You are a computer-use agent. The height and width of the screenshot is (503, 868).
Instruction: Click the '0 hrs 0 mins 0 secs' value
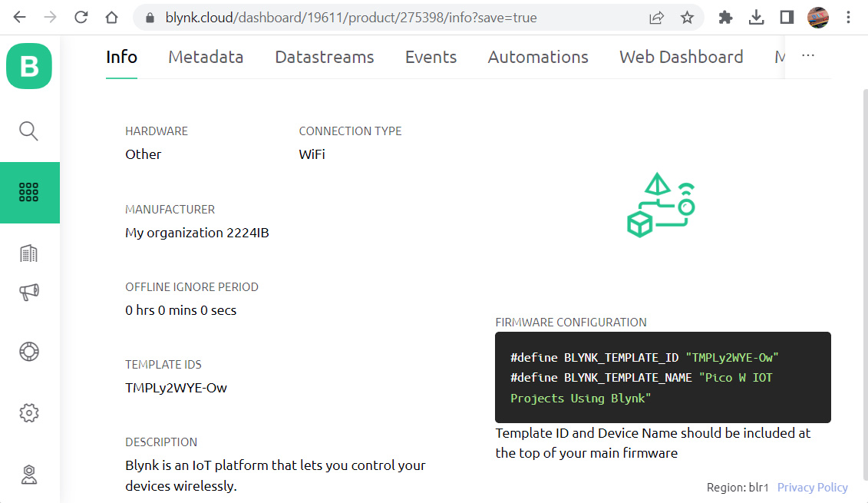[180, 310]
